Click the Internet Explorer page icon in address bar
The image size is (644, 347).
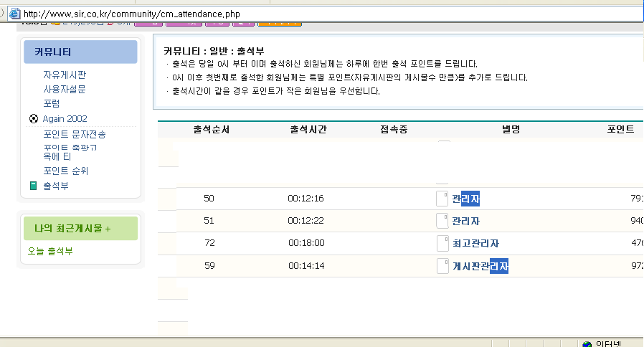[x=14, y=14]
